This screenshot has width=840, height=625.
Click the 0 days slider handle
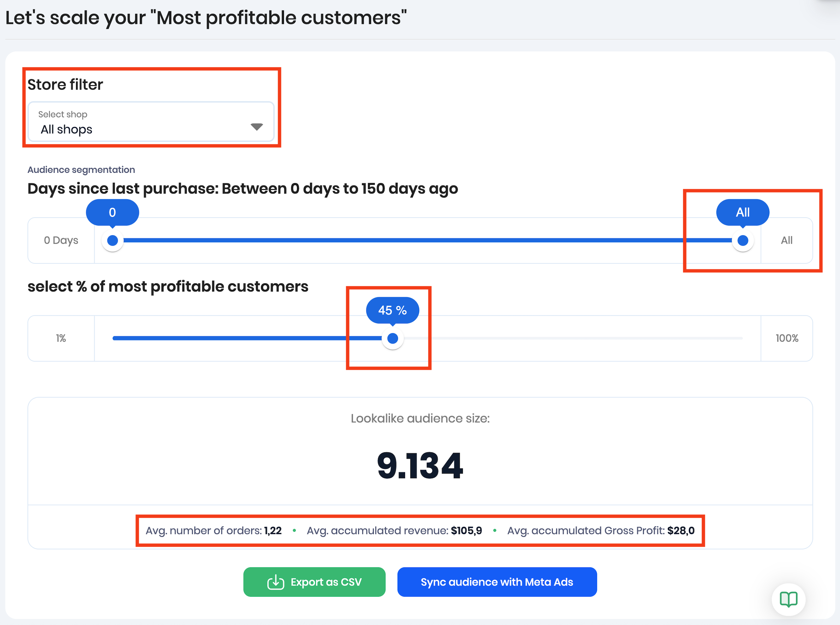[x=113, y=240]
